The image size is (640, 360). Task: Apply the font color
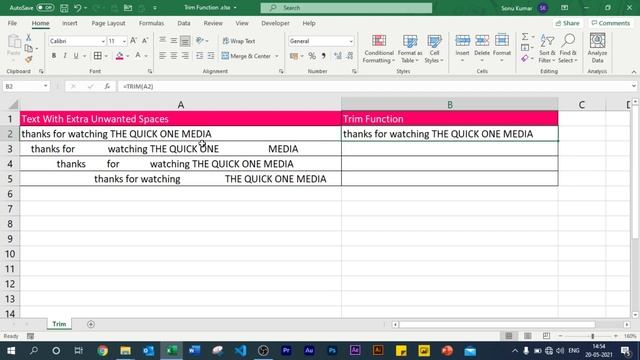click(138, 56)
